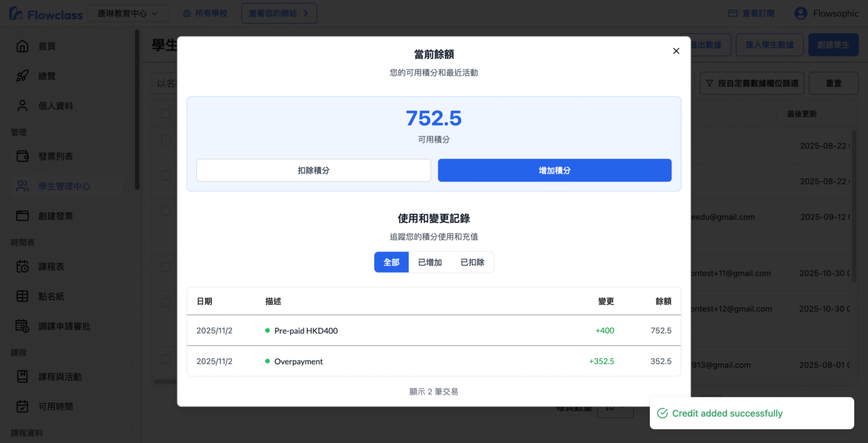Close the current balance dialog
This screenshot has height=443, width=868.
[676, 51]
